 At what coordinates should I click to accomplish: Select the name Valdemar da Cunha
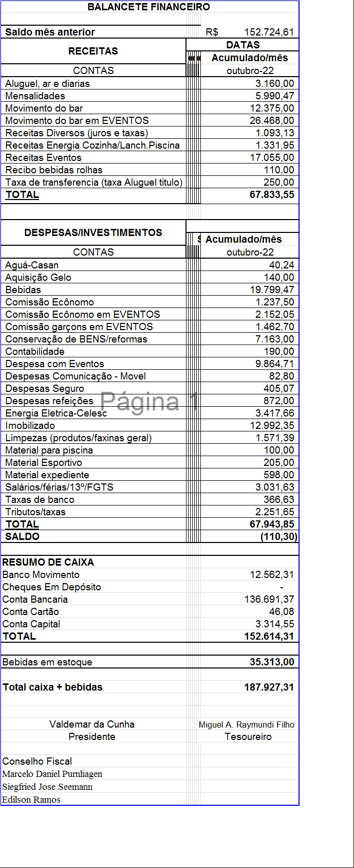[92, 724]
